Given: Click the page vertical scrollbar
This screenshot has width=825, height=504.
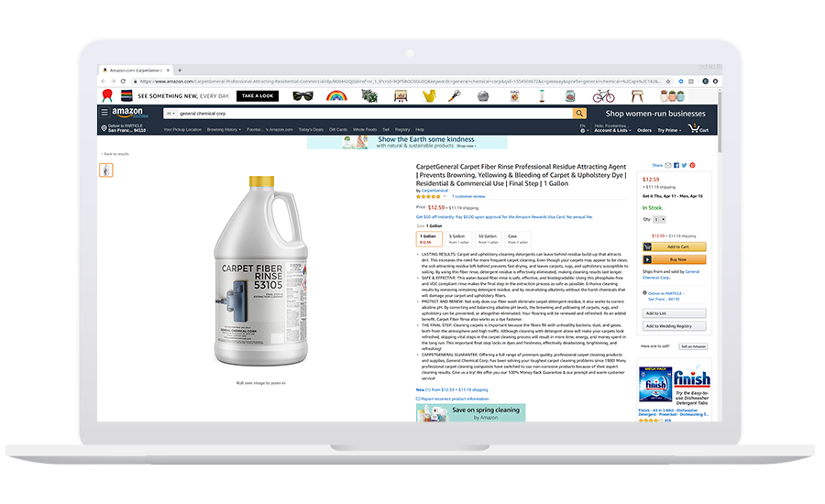Looking at the screenshot, I should pyautogui.click(x=720, y=121).
